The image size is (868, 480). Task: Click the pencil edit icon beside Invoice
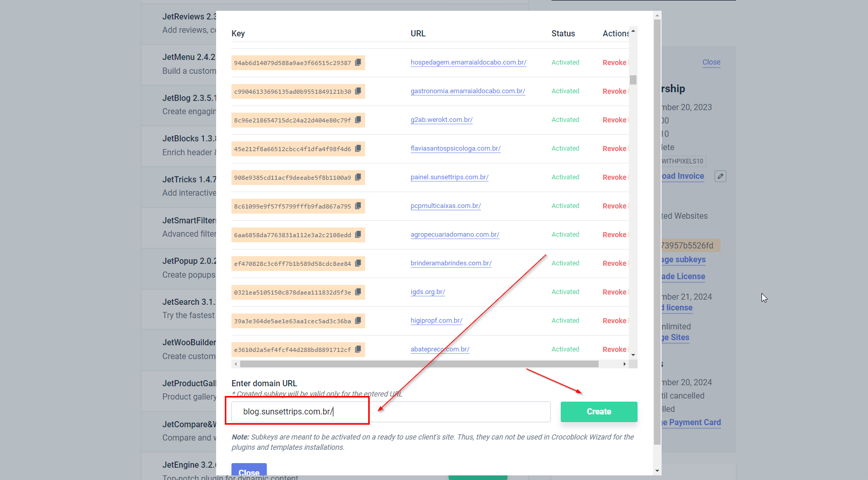click(x=720, y=176)
